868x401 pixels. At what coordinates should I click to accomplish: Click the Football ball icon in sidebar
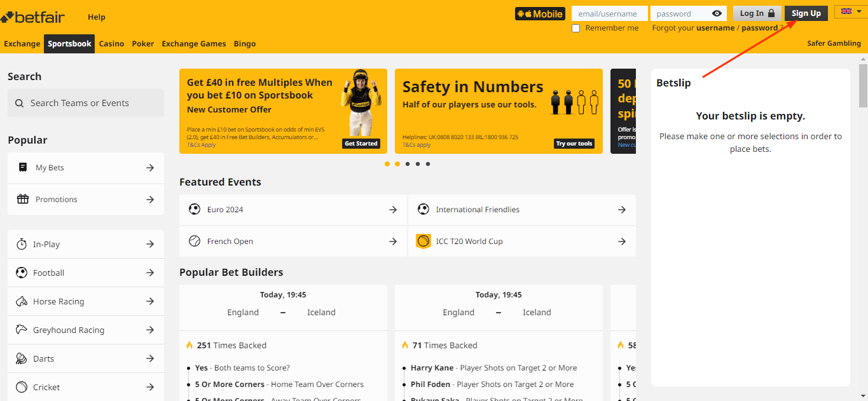22,273
